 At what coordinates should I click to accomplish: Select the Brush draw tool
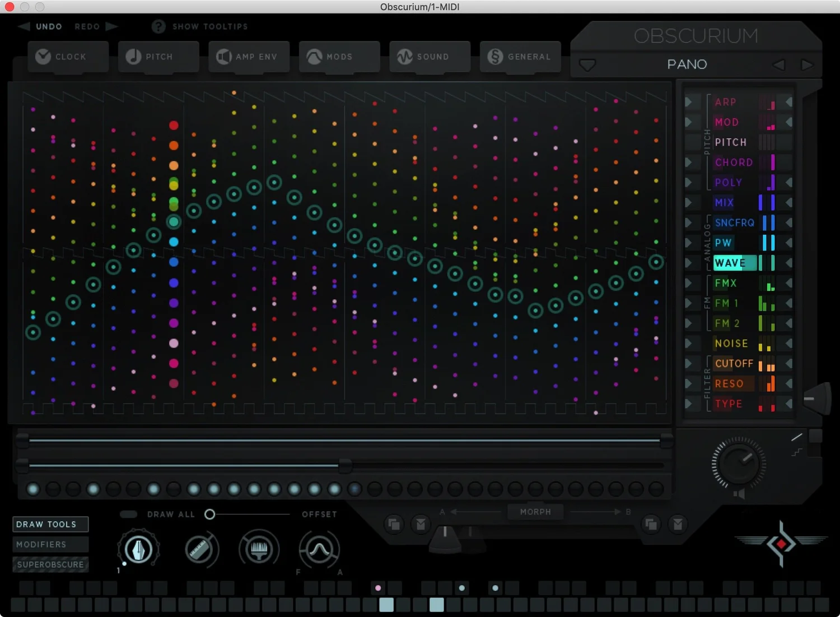pyautogui.click(x=259, y=549)
